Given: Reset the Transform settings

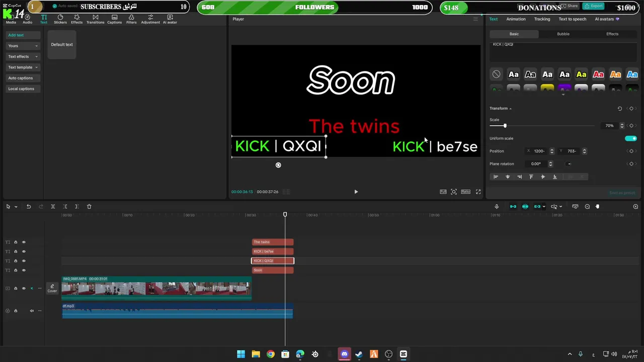Looking at the screenshot, I should [x=620, y=109].
